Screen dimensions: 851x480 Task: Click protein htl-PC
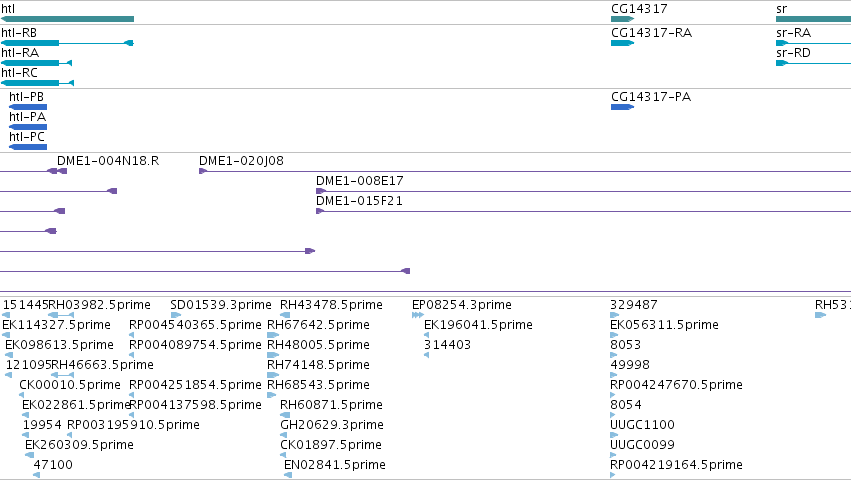[x=28, y=147]
